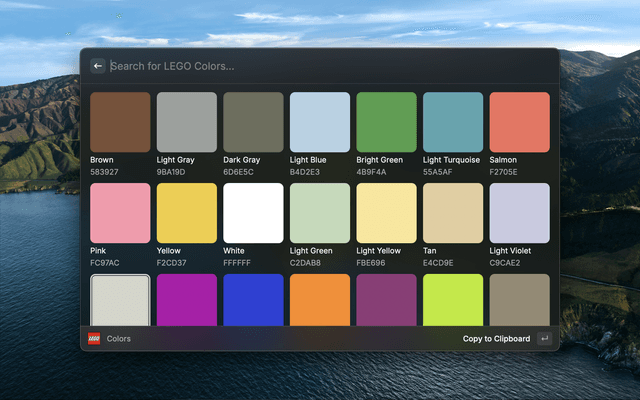Select the White color swatch
Image resolution: width=640 pixels, height=400 pixels.
pos(253,213)
